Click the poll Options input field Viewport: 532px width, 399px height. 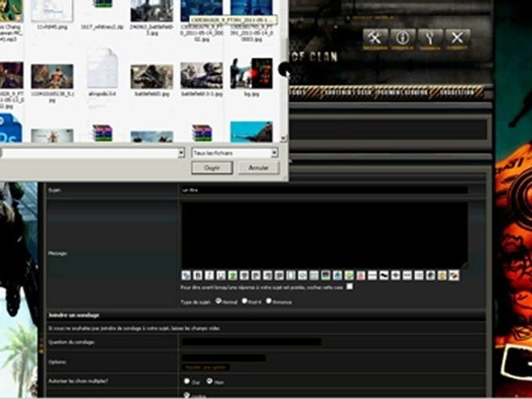click(223, 358)
